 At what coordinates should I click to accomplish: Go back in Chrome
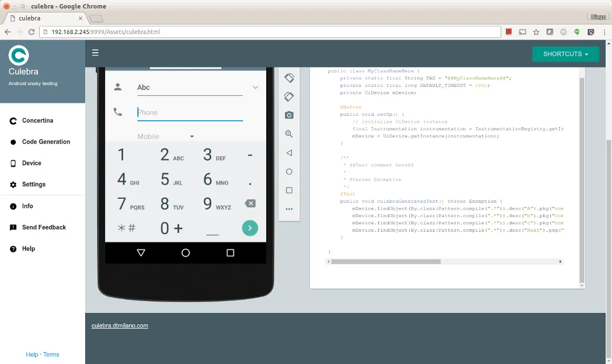pyautogui.click(x=8, y=32)
